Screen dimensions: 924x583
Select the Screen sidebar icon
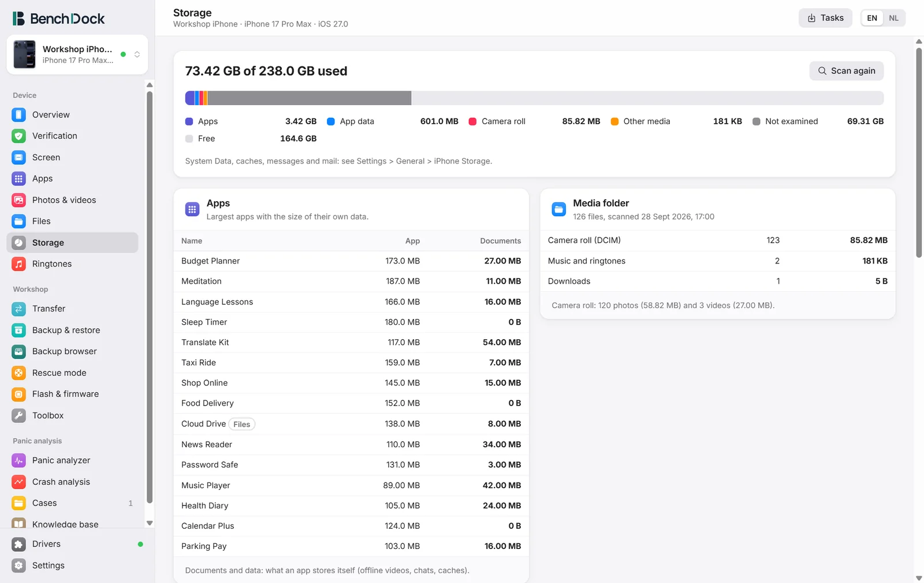tap(18, 157)
